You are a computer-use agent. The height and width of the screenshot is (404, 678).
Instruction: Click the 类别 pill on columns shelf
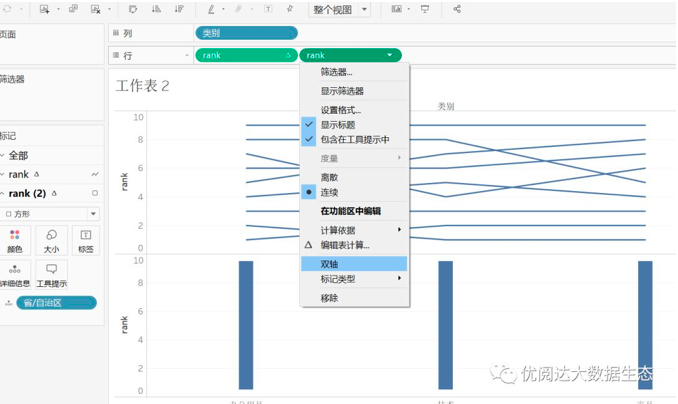click(x=246, y=33)
